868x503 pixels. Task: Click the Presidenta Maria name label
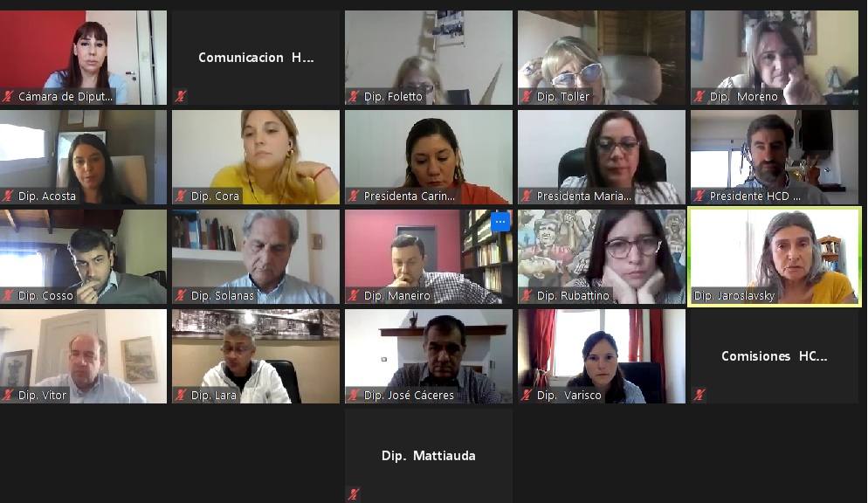tap(583, 196)
